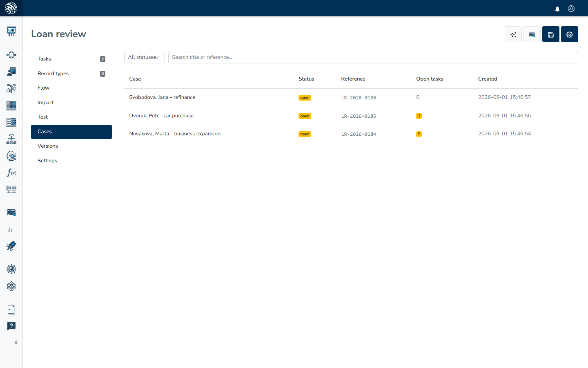The height and width of the screenshot is (368, 588).
Task: Click the function f(x) sidebar icon
Action: (11, 173)
